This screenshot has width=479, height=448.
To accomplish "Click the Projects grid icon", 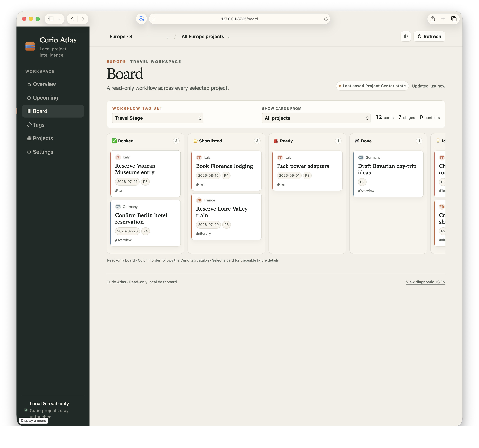I will pyautogui.click(x=29, y=138).
